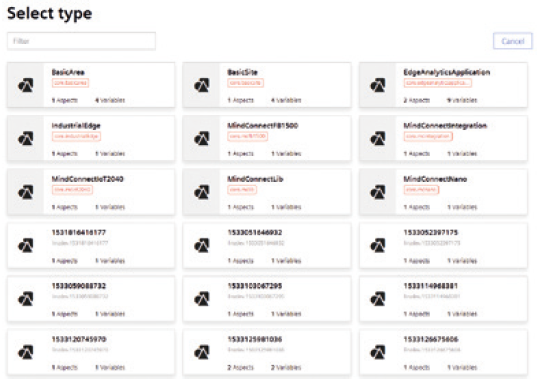Screen dimensions: 538x379
Task: Choose the type named 1533126675606
Action: pos(431,340)
